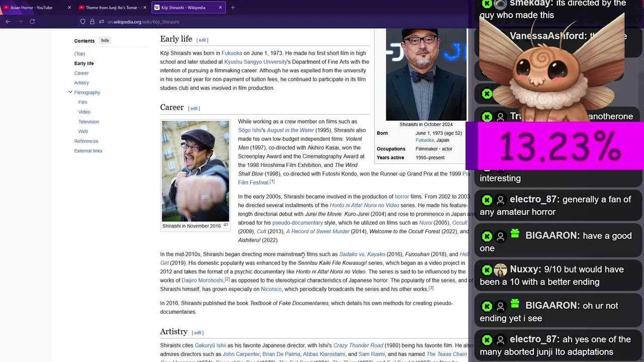Enlarge the November 2016 thumbnail icon
This screenshot has width=644, height=362.
(x=226, y=225)
